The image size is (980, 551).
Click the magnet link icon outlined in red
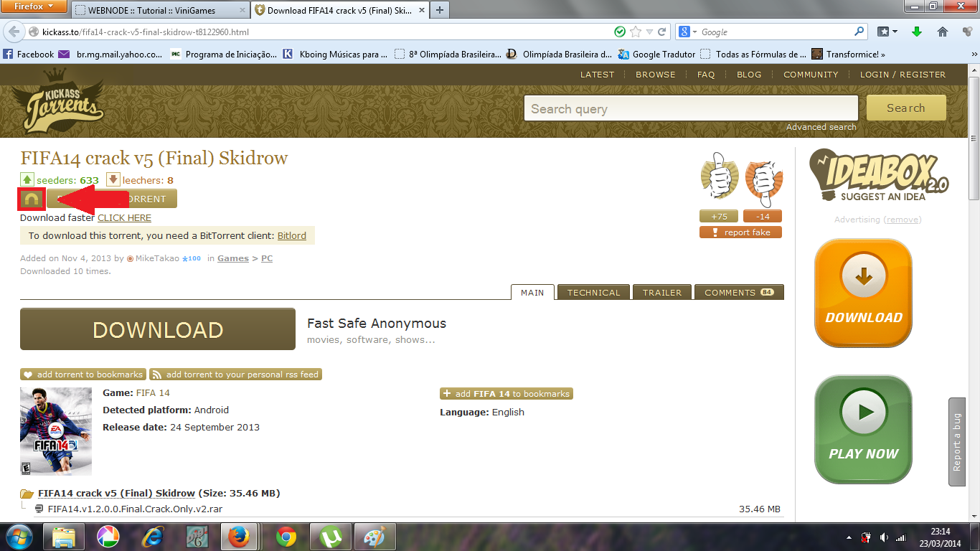coord(32,199)
